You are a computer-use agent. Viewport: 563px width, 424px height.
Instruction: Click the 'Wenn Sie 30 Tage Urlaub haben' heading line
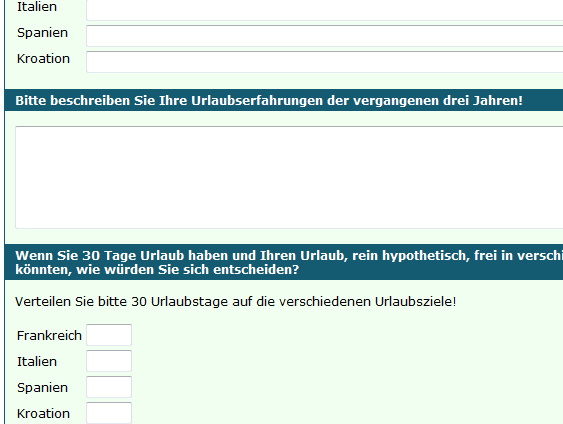coord(289,256)
